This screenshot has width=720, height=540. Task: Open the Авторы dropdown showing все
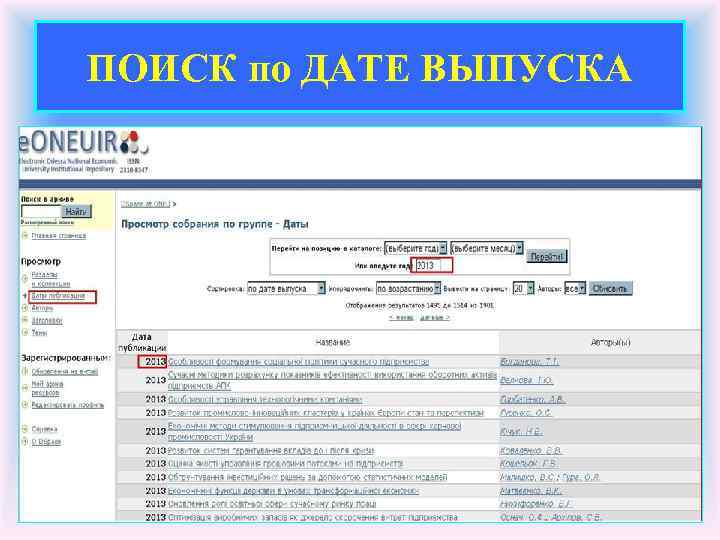pyautogui.click(x=575, y=288)
